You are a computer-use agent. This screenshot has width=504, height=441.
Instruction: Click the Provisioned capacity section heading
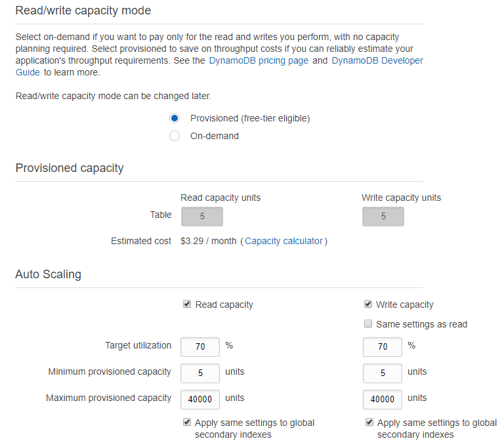(70, 168)
